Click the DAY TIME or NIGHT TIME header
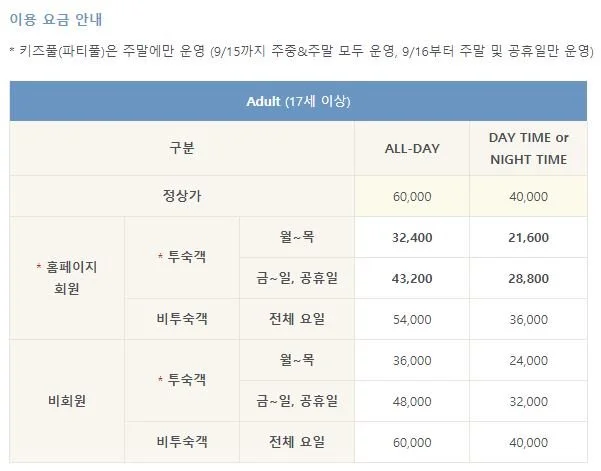Image resolution: width=601 pixels, height=471 pixels. pos(529,148)
